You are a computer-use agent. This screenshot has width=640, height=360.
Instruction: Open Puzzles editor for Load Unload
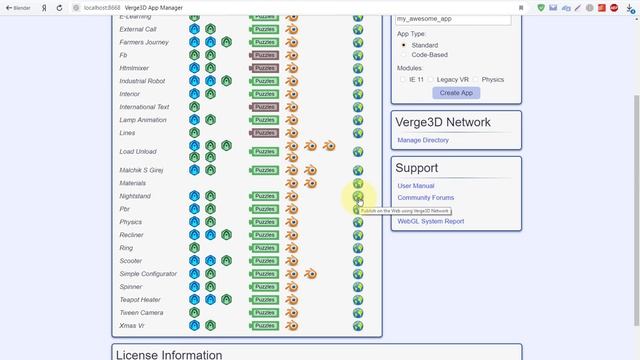(264, 152)
